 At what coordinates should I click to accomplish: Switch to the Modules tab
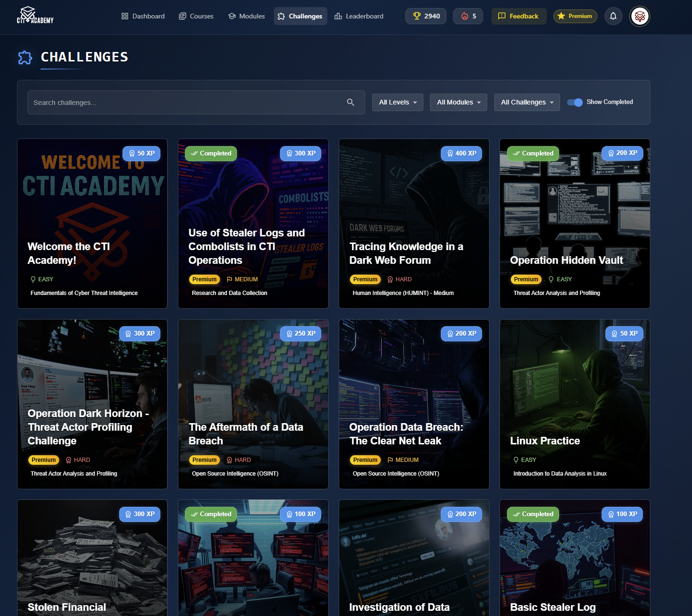pyautogui.click(x=246, y=16)
